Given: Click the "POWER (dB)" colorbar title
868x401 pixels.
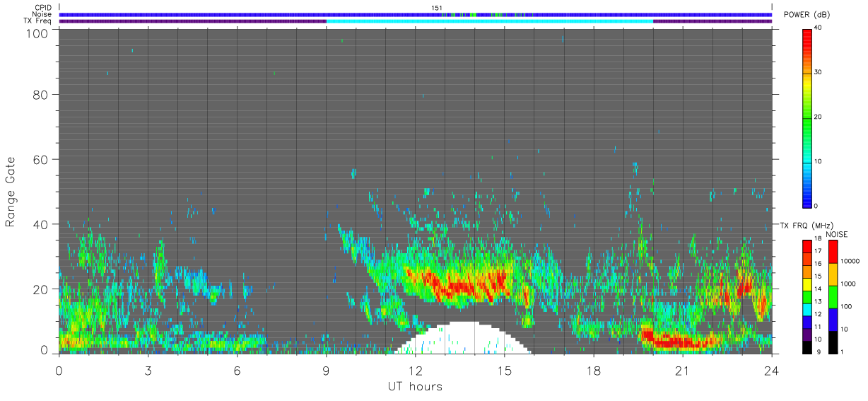Looking at the screenshot, I should (807, 15).
